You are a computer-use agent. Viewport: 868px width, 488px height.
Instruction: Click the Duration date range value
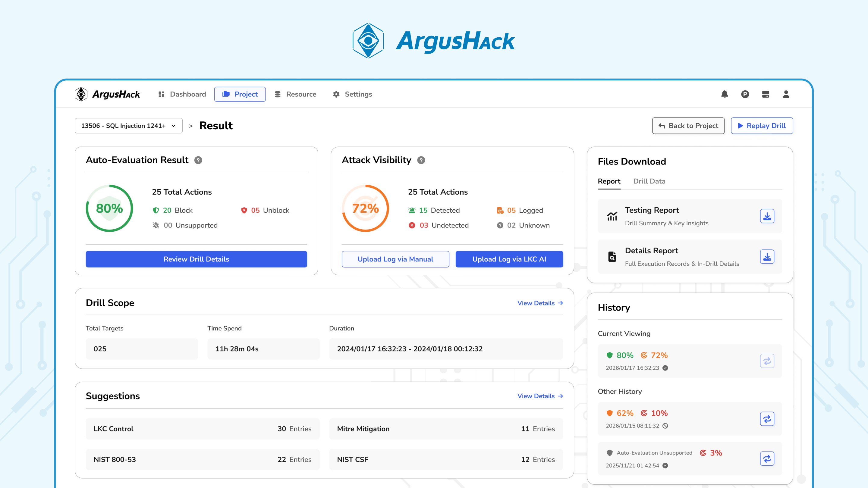click(446, 349)
